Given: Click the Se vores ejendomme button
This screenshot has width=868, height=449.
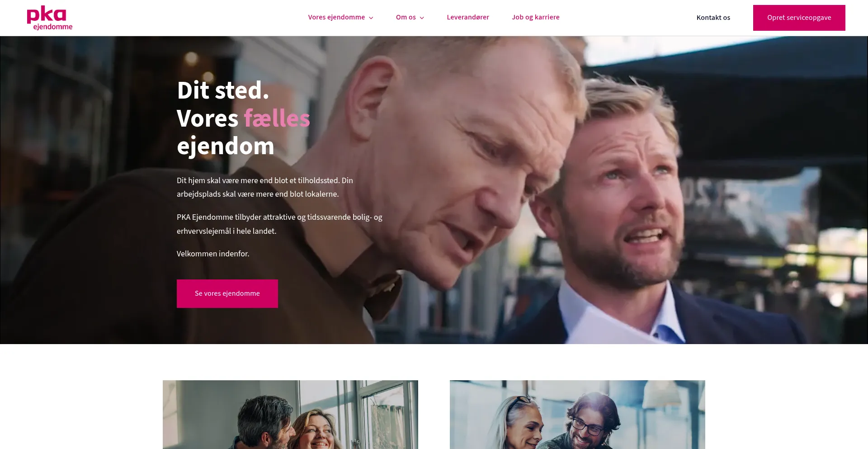Looking at the screenshot, I should pyautogui.click(x=227, y=293).
